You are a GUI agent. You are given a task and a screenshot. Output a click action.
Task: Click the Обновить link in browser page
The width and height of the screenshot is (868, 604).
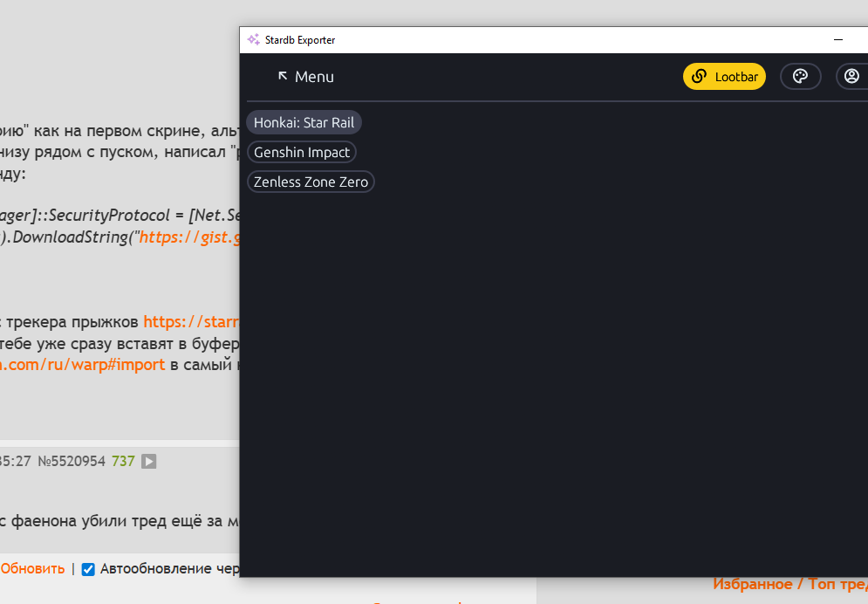click(x=32, y=568)
